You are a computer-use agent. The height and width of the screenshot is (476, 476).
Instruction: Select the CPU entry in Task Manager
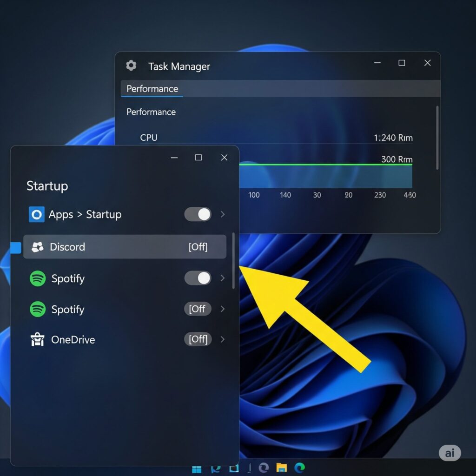pyautogui.click(x=149, y=138)
